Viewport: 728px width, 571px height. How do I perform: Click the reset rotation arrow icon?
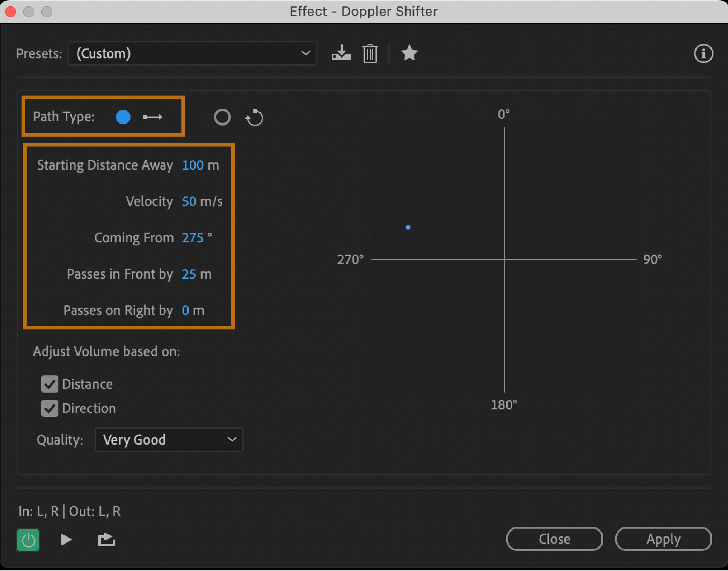click(254, 118)
